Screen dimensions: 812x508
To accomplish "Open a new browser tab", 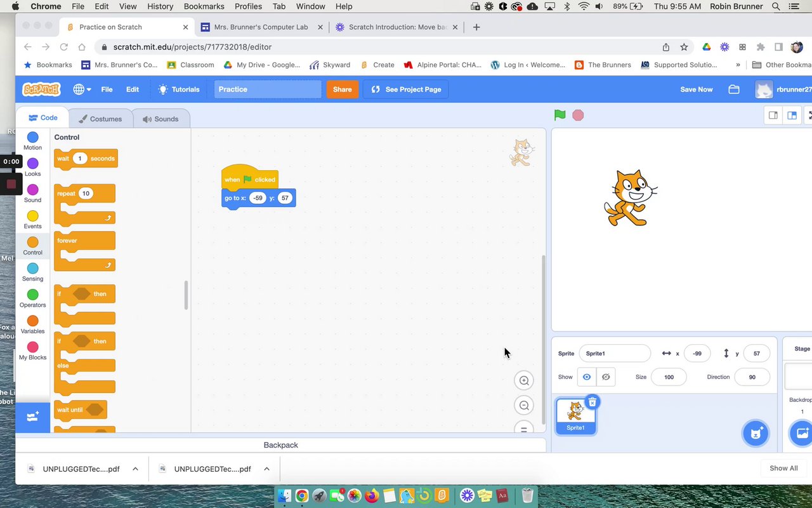I will 476,27.
